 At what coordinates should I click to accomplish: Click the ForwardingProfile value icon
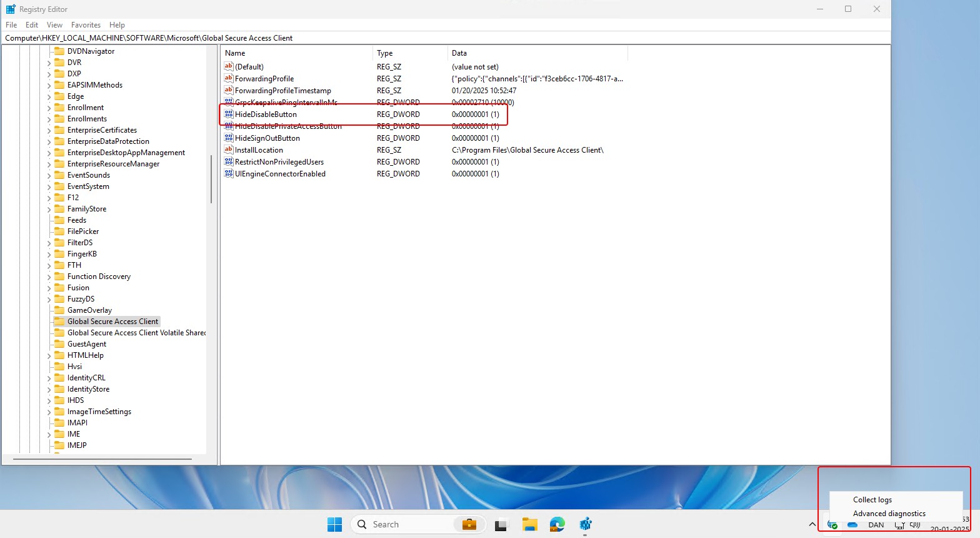(x=229, y=79)
